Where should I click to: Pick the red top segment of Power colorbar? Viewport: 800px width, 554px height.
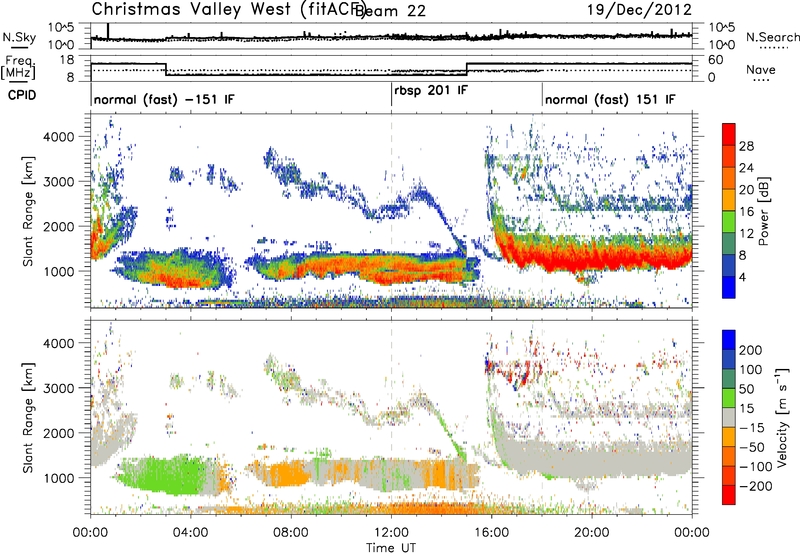pyautogui.click(x=729, y=134)
